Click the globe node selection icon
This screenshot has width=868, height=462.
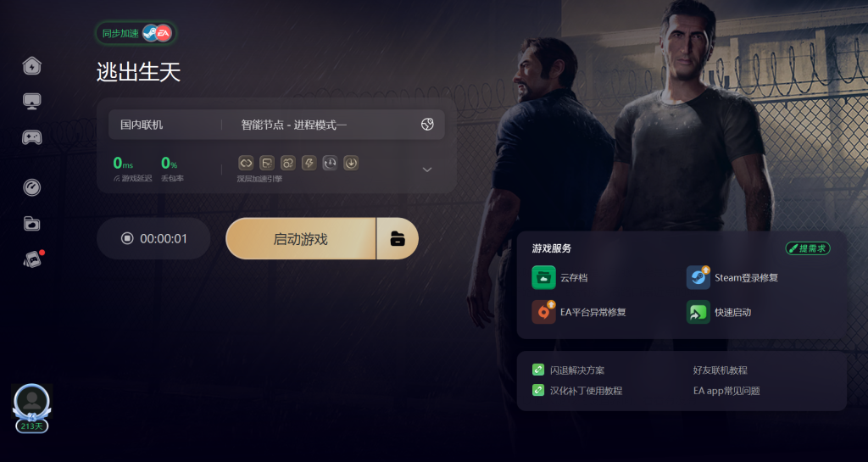pos(427,125)
